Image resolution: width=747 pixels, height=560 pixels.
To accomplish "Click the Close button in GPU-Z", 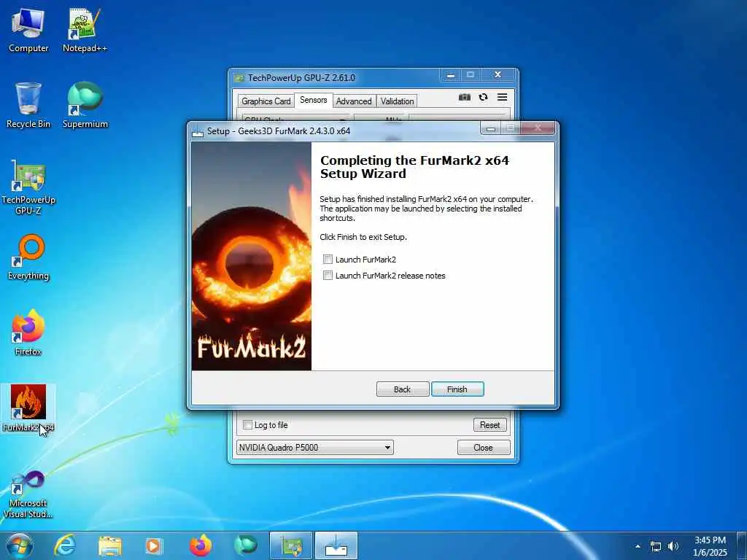I will click(484, 448).
